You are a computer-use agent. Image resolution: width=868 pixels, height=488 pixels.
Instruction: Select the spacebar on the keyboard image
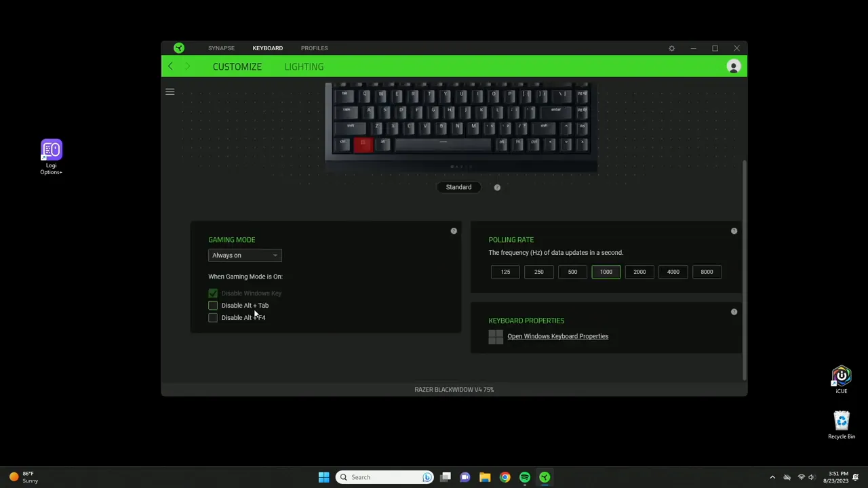442,143
